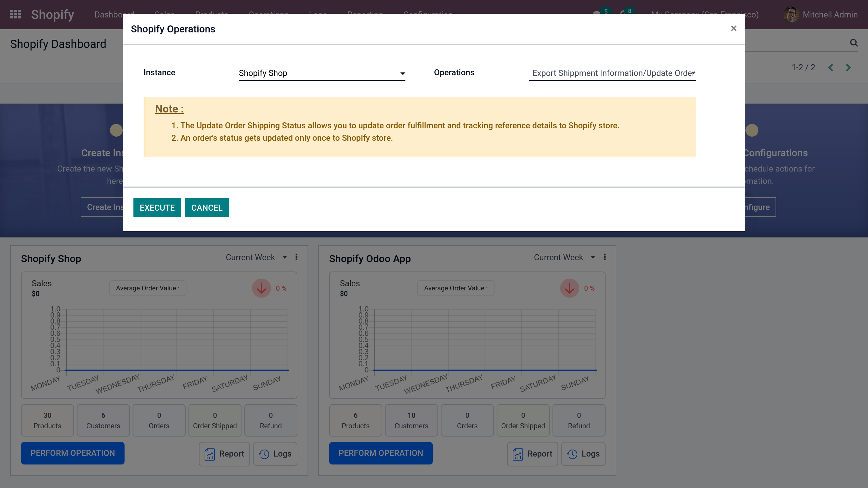Click the Refund tile in Shopify Odoo App
Viewport: 868px width, 488px height.
pos(579,420)
